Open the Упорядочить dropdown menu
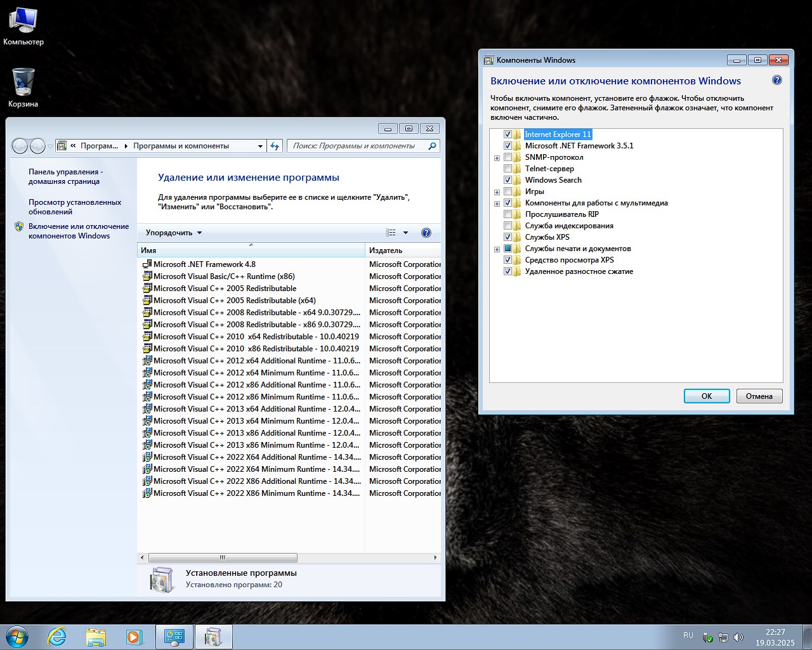 (174, 233)
